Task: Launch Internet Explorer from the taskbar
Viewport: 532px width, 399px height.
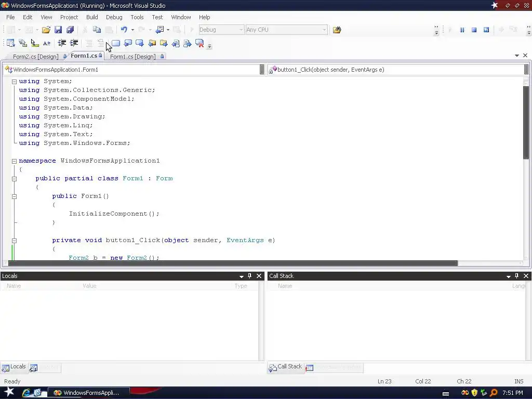Action: click(x=26, y=393)
